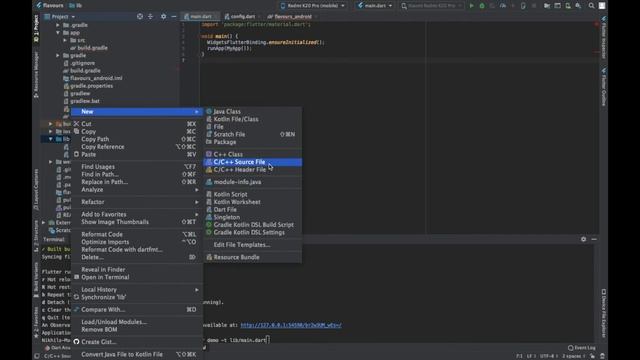Click the collapse-all icon in Project panel header
Image resolution: width=640 pixels, height=360 pixels.
tap(150, 16)
